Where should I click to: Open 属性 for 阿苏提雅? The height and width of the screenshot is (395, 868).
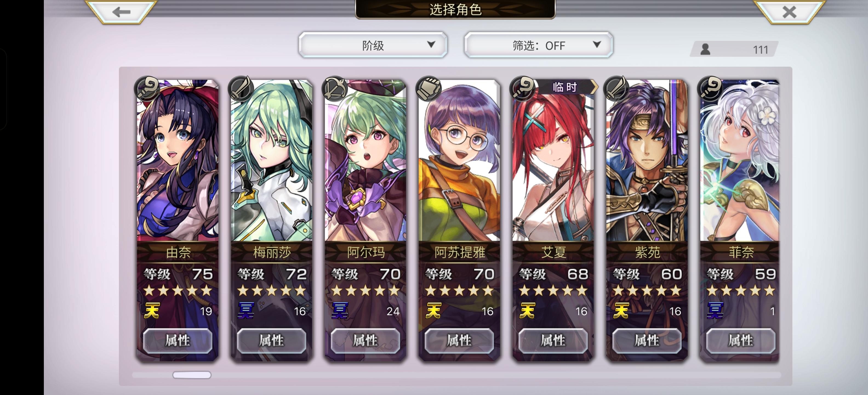coord(459,340)
